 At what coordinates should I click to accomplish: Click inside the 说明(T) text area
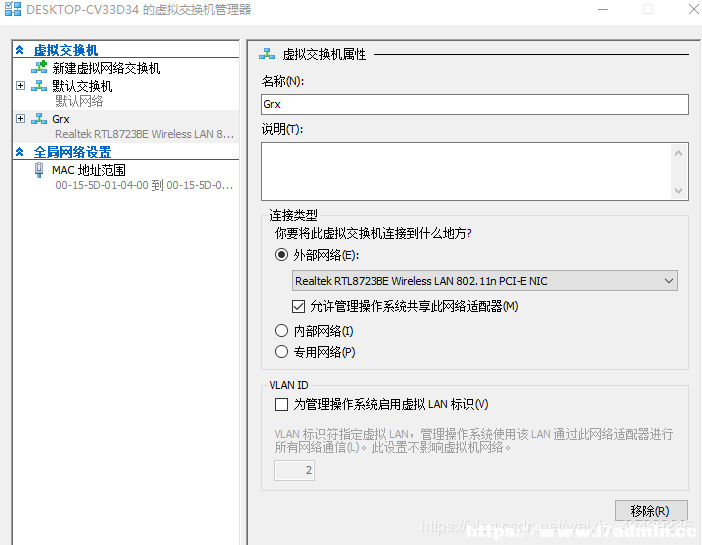click(466, 172)
